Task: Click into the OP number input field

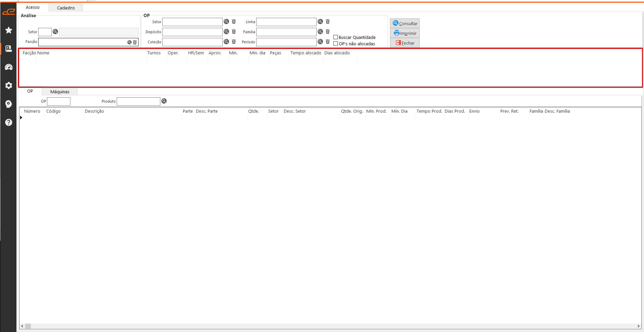Action: click(x=59, y=101)
